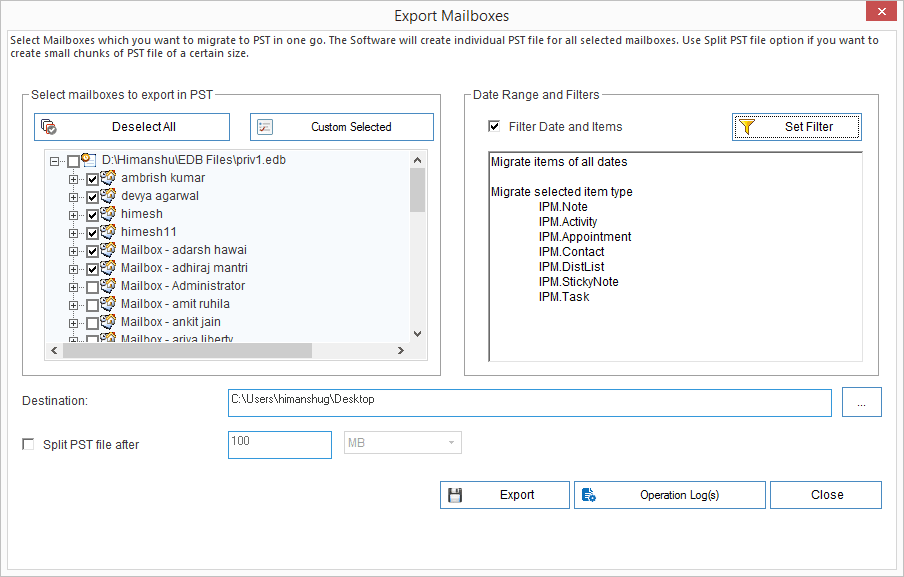Click the Custom Selected button
The image size is (904, 577).
(342, 127)
